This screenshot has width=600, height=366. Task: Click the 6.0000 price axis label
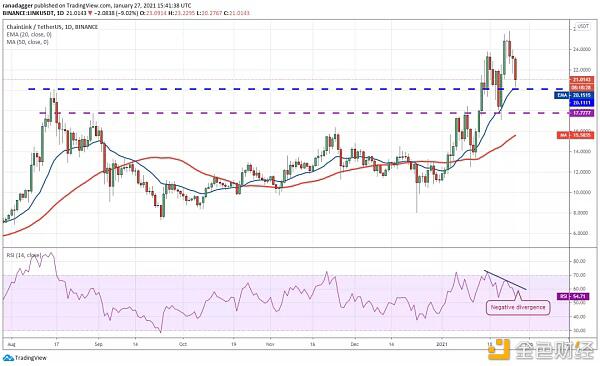[x=581, y=233]
